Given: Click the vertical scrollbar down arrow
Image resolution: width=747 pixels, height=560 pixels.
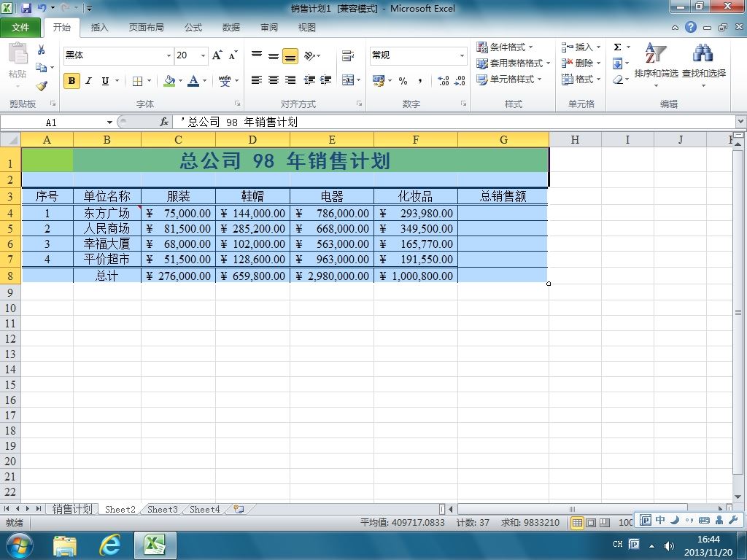Looking at the screenshot, I should point(738,497).
